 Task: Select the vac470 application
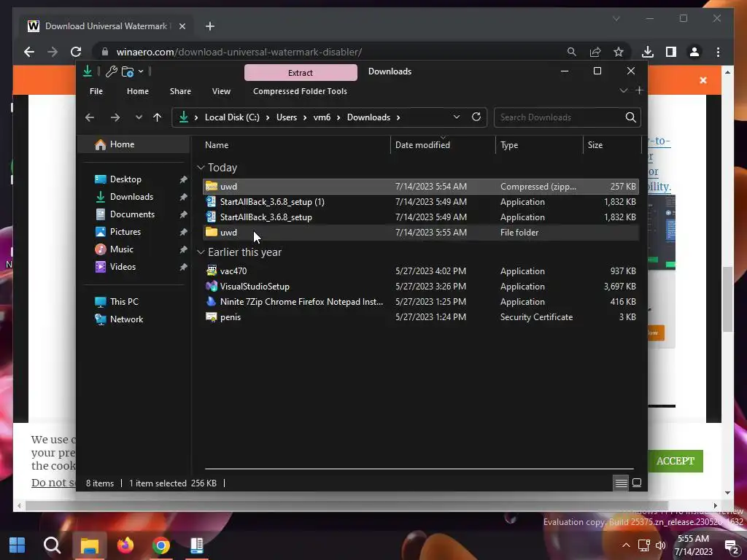tap(421, 271)
